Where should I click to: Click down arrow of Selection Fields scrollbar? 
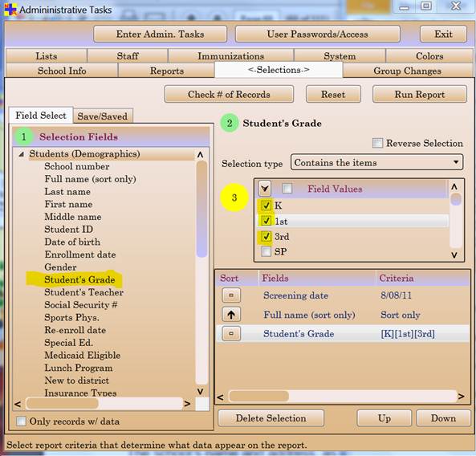tap(201, 391)
